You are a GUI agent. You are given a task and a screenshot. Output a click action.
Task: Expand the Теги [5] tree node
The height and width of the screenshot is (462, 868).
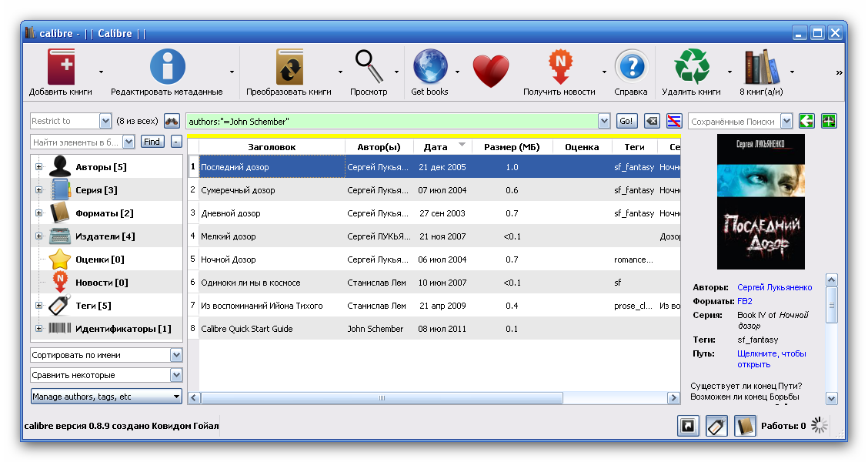(38, 305)
